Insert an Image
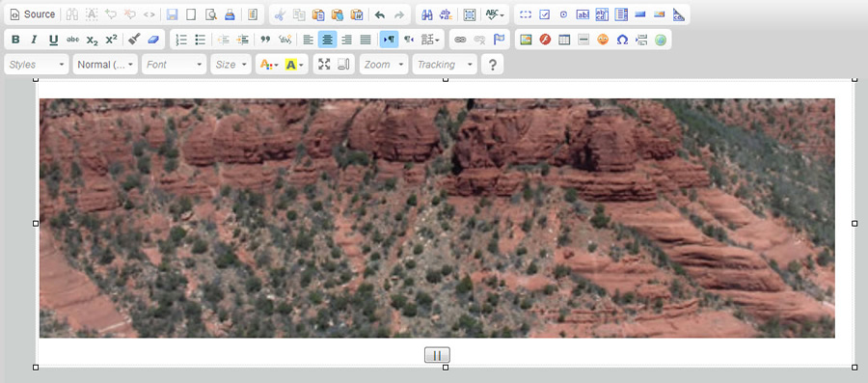 coord(526,40)
